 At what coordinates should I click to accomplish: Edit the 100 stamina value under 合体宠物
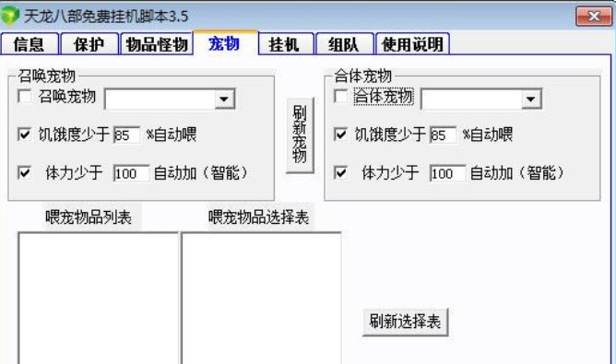pos(448,173)
